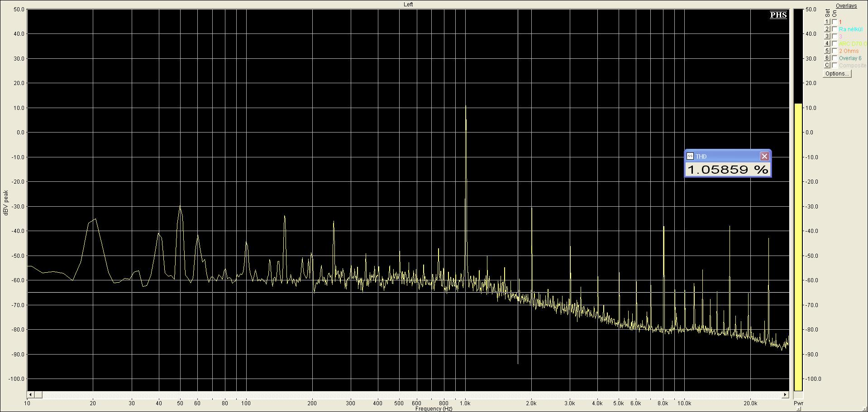
Task: Open the overlay Options dialog
Action: click(x=837, y=74)
